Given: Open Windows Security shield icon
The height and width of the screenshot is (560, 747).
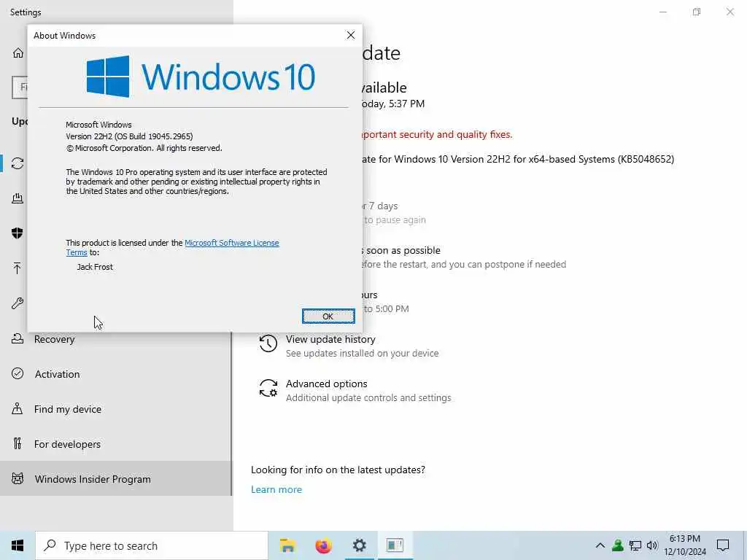Looking at the screenshot, I should point(18,233).
